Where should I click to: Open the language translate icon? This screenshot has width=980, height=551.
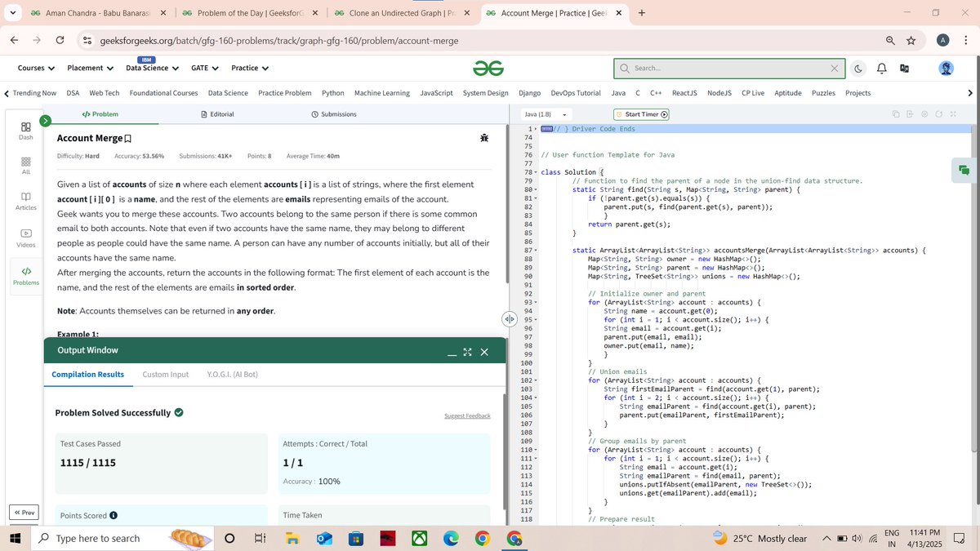905,69
